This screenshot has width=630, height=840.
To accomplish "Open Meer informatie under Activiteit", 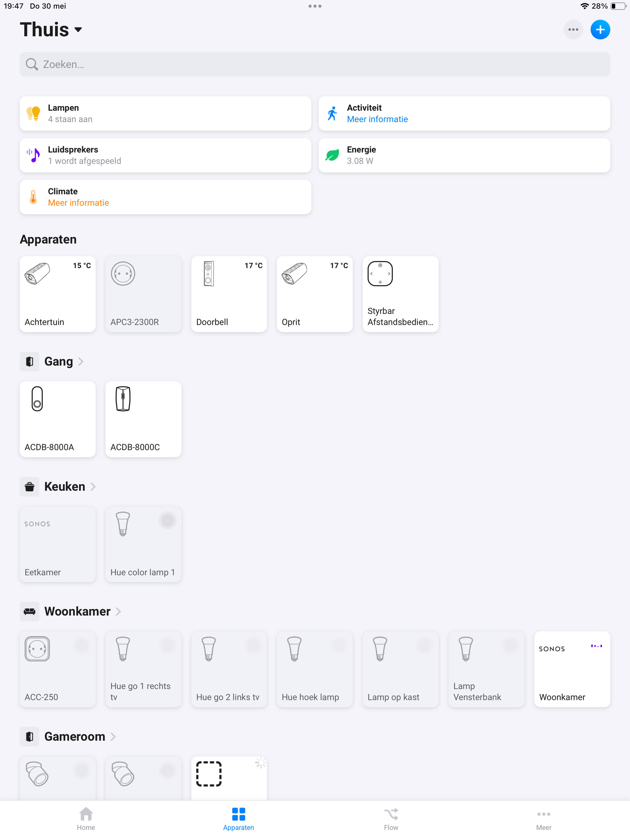I will click(377, 119).
